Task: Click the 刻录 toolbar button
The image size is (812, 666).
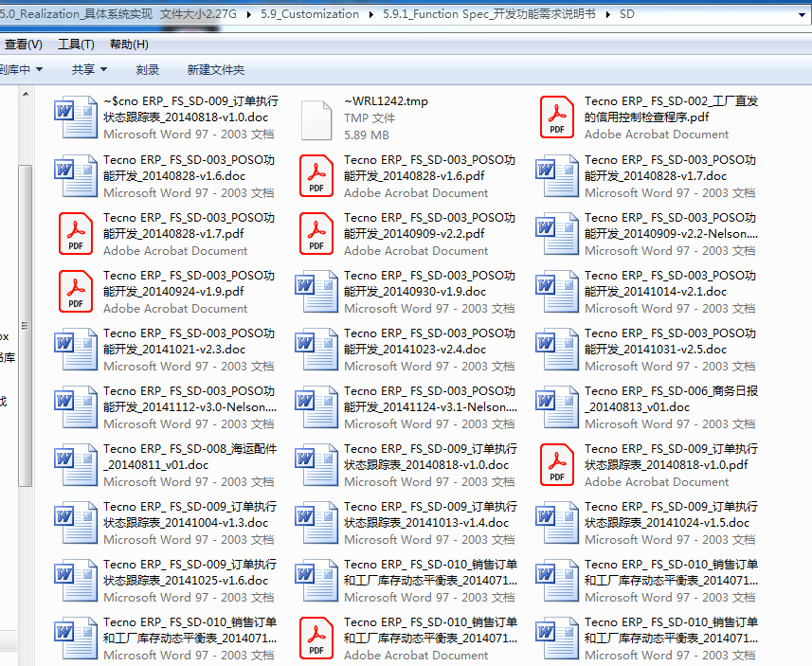Action: click(x=148, y=69)
